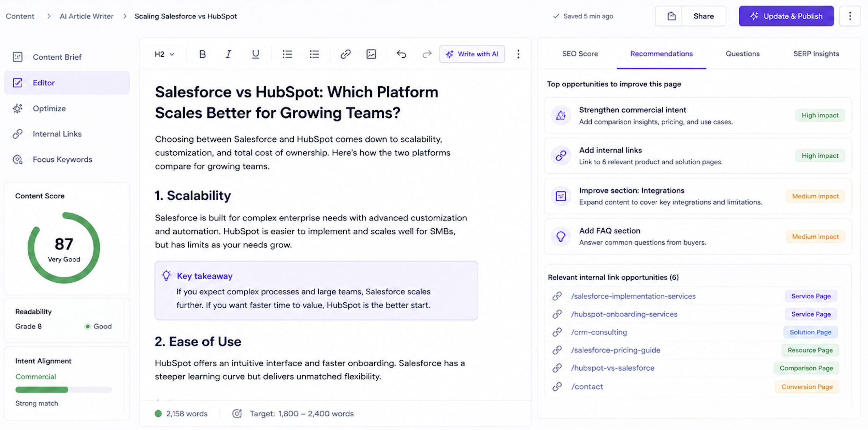The width and height of the screenshot is (868, 430).
Task: Redo the last edit
Action: click(427, 54)
